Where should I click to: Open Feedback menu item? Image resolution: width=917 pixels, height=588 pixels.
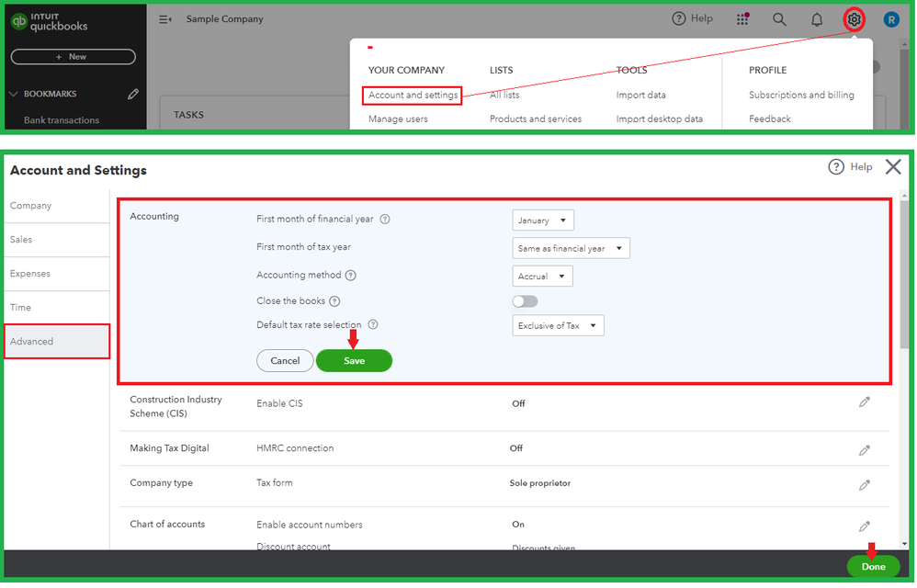point(770,119)
